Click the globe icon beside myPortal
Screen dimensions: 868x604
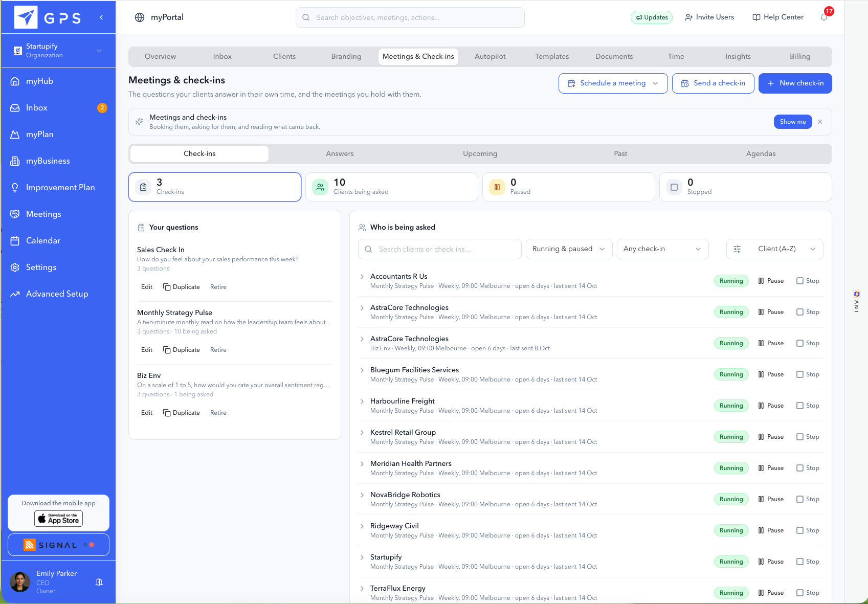(x=140, y=17)
